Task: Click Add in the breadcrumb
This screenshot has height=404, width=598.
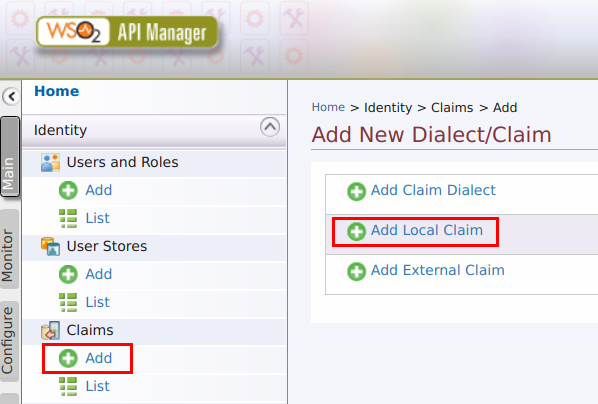Action: pos(505,108)
